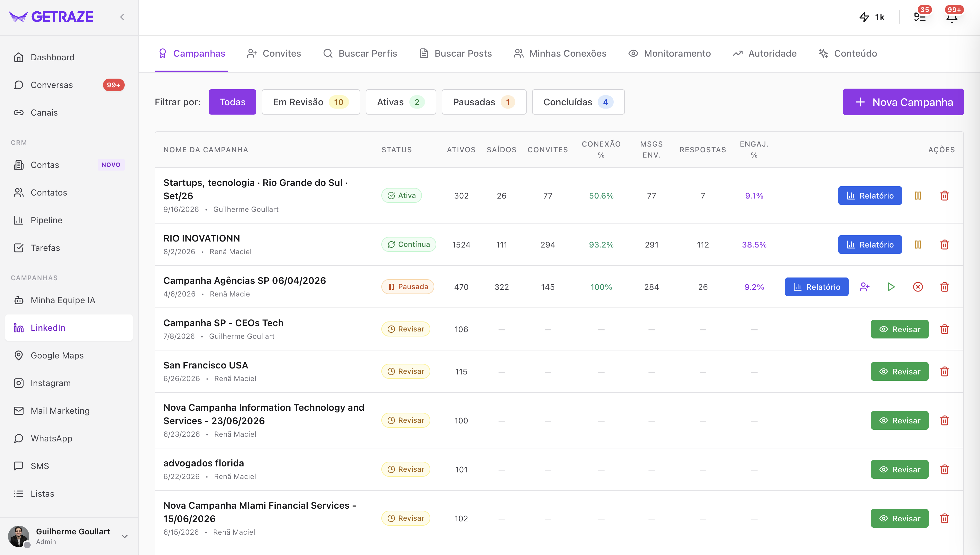The height and width of the screenshot is (555, 980).
Task: Filter campaigns by Pausadas
Action: (x=484, y=102)
